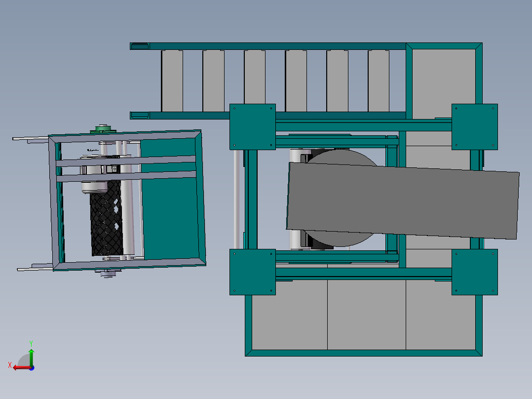
Task: Click the green Y label of the triad
Action: 31,343
